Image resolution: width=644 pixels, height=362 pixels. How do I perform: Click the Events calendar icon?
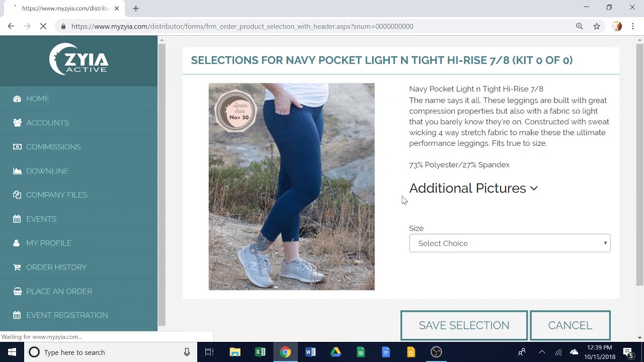[x=17, y=219]
